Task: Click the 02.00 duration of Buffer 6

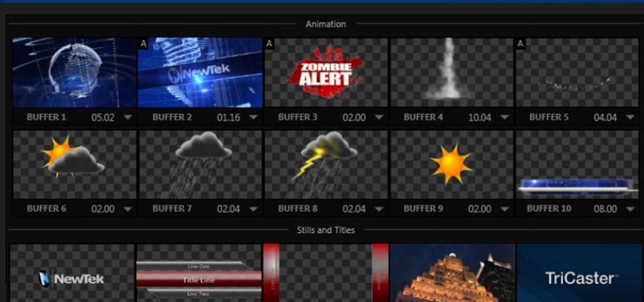Action: tap(103, 209)
